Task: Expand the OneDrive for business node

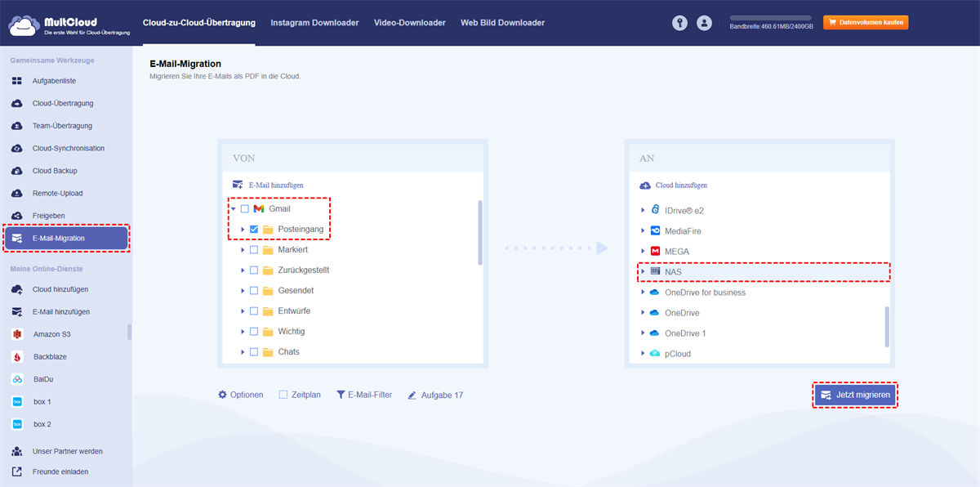Action: click(643, 293)
